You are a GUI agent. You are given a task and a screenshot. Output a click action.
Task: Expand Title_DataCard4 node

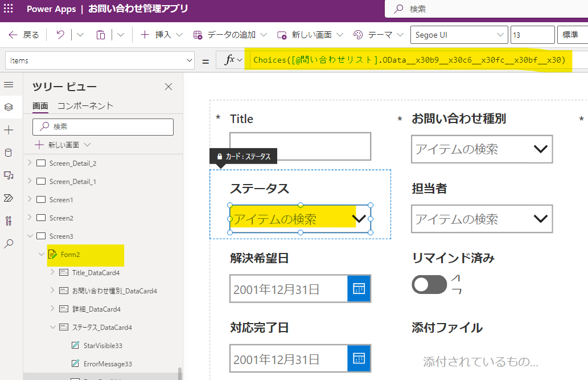(52, 272)
